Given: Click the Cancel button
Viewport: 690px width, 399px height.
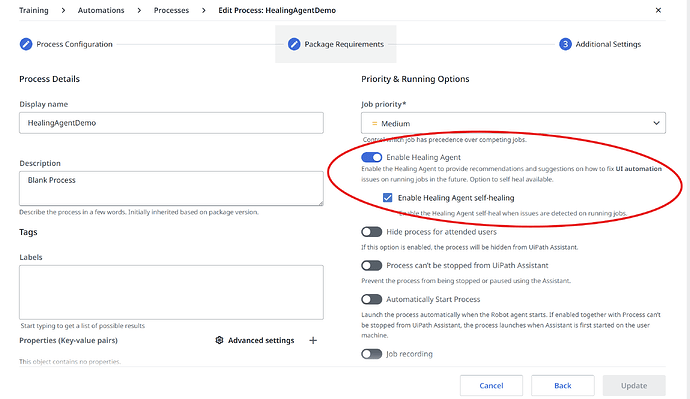Looking at the screenshot, I should pos(491,385).
